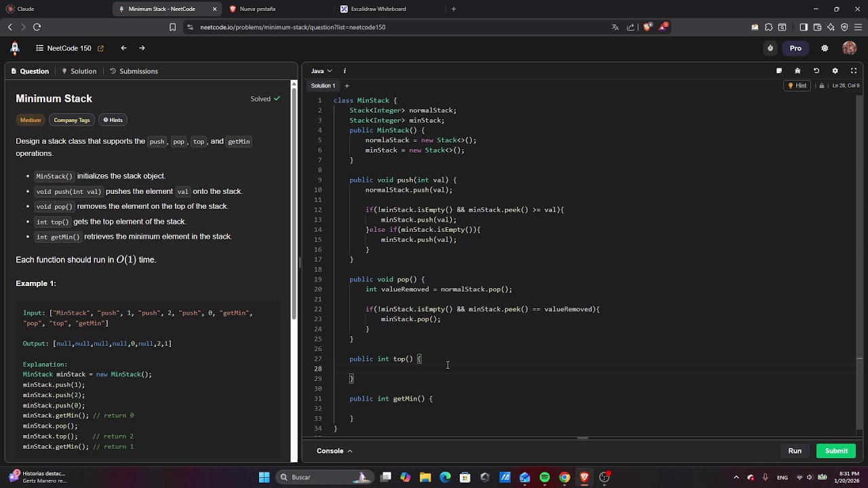Screen dimensions: 868x488
Task: Open Spotify from the taskbar
Action: 545,477
